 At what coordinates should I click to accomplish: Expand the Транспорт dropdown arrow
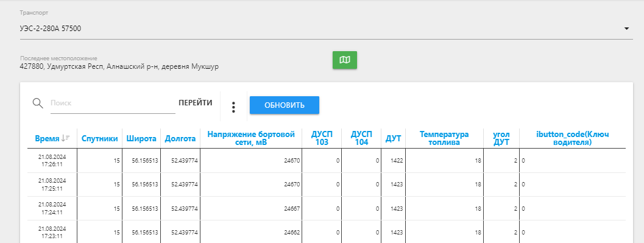point(626,29)
